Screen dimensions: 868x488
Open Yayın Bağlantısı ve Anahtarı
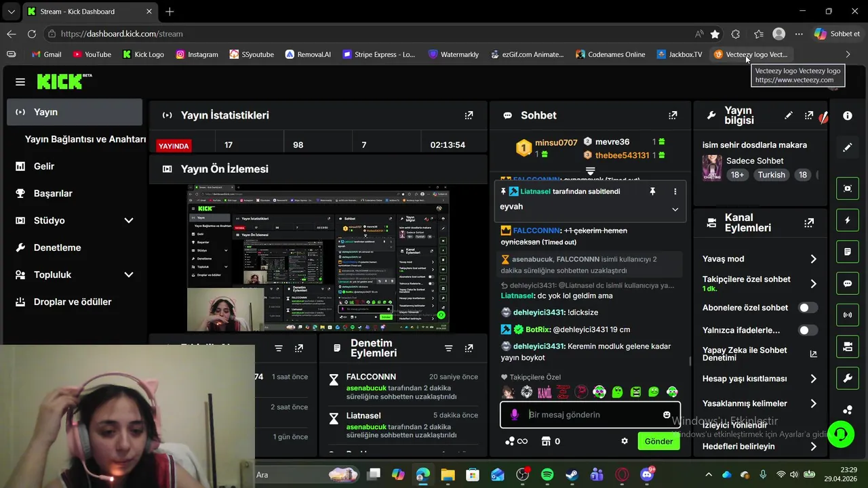tap(85, 139)
